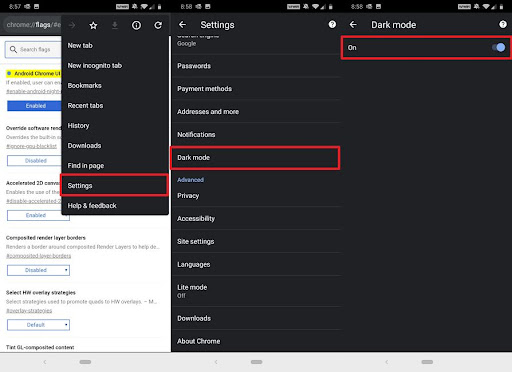This screenshot has height=372, width=512.
Task: Open History from Chrome menu
Action: tap(115, 125)
